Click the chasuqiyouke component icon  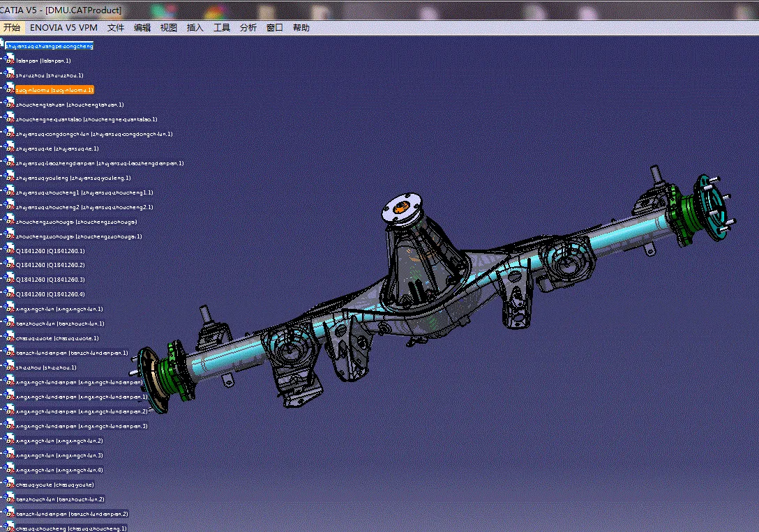pos(10,483)
